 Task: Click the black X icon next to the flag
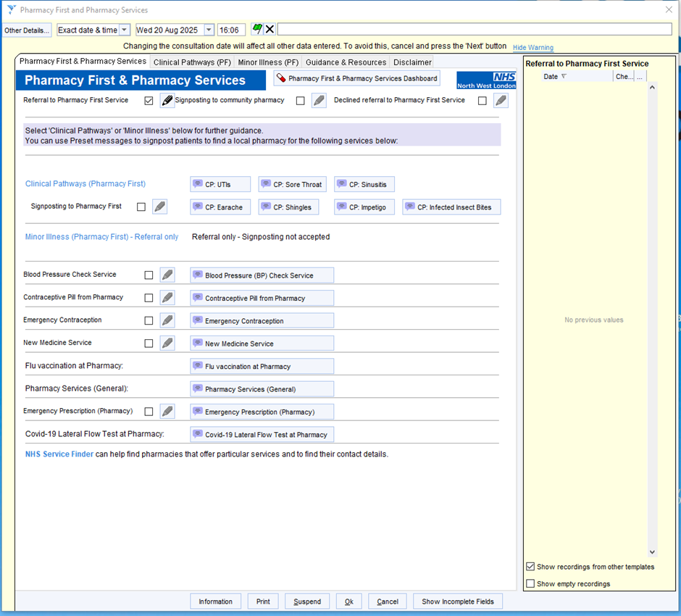[270, 30]
